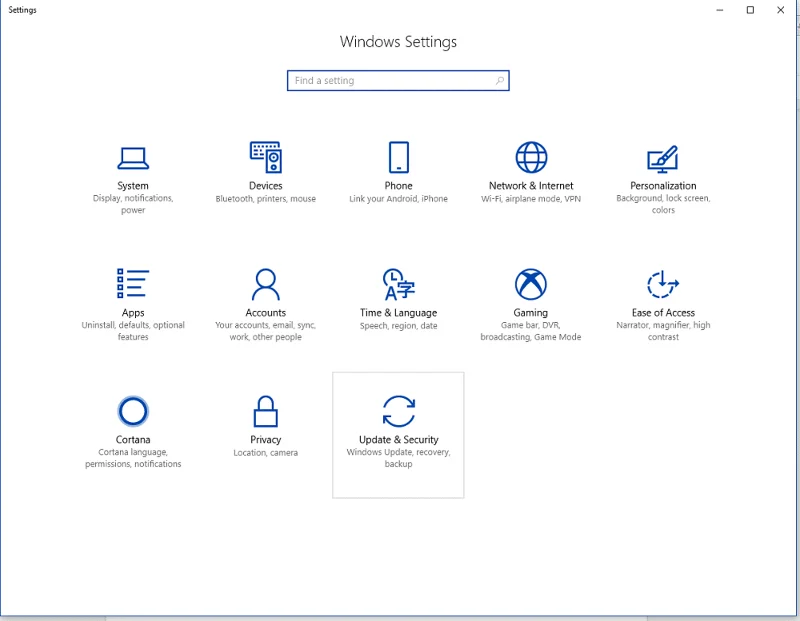Open Cortana settings
800x621 pixels.
coord(133,412)
